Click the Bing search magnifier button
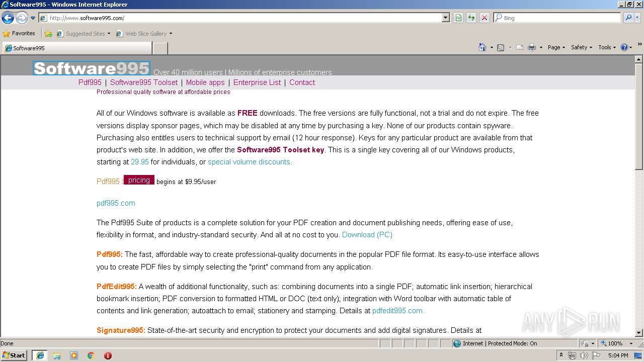Screen dimensions: 644x362 628,18
